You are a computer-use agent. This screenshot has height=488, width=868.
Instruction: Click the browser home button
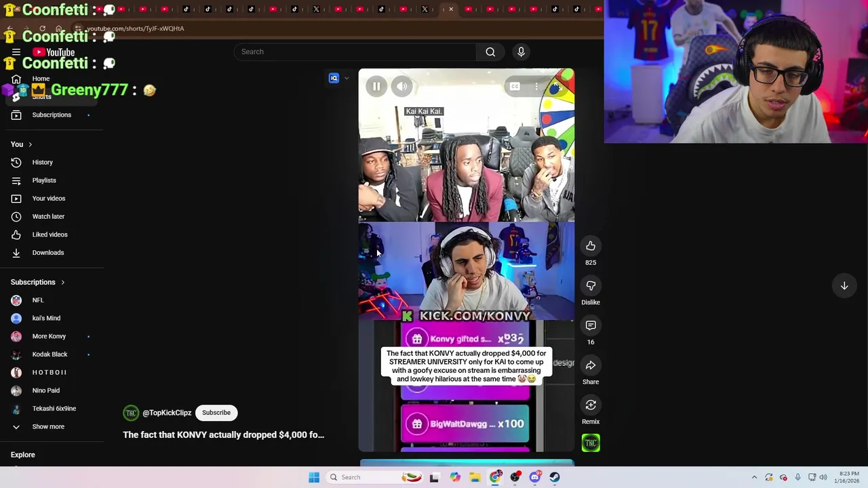[x=59, y=28]
